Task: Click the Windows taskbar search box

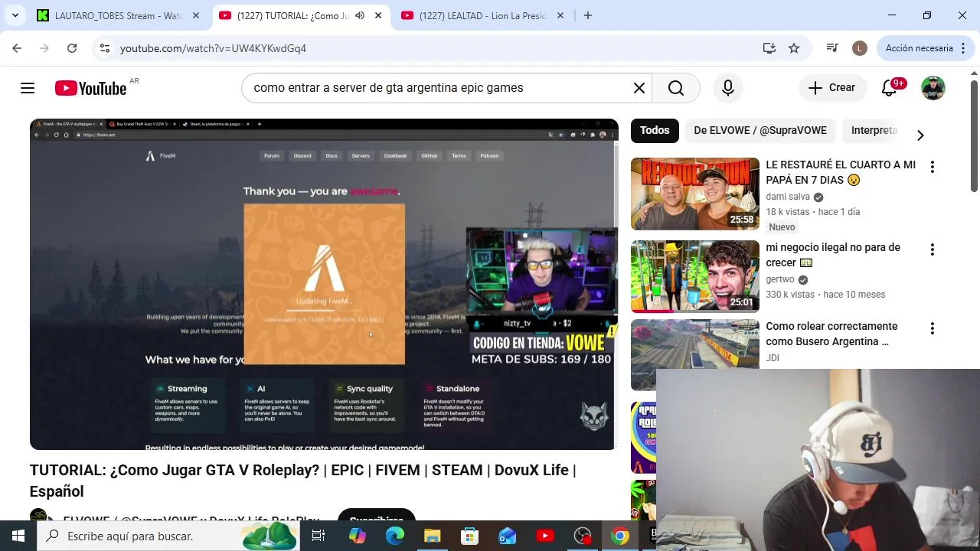Action: coord(168,536)
